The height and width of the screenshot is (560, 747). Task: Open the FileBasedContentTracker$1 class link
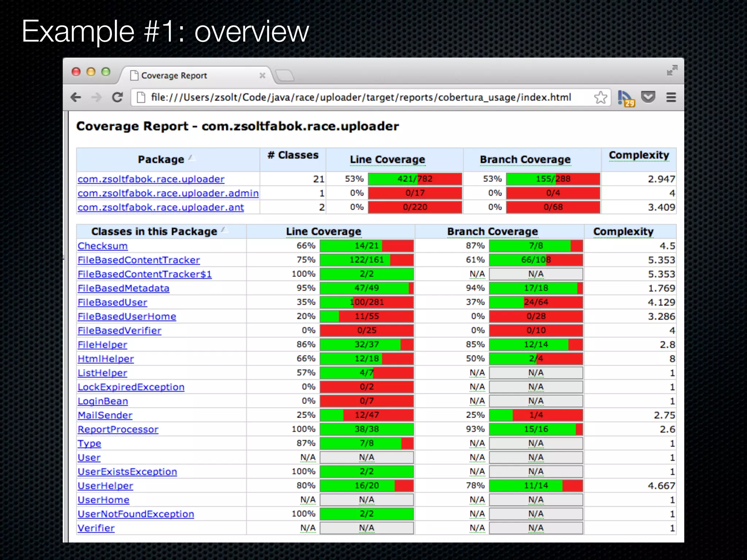click(x=144, y=274)
